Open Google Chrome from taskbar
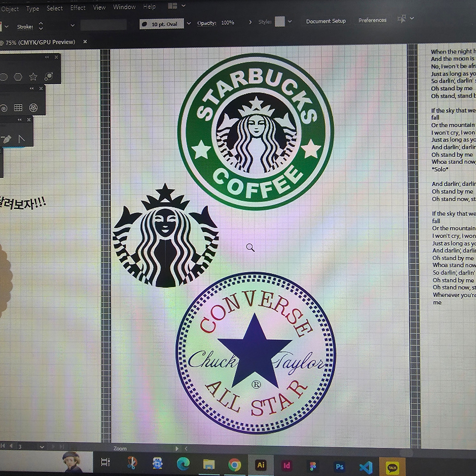476x476 pixels. [x=234, y=465]
